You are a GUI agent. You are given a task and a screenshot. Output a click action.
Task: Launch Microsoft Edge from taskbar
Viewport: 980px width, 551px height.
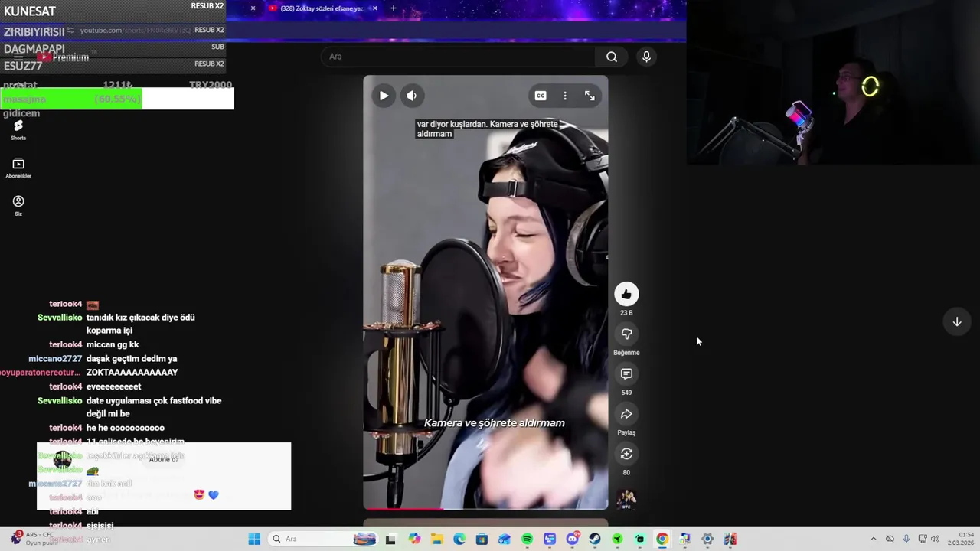pyautogui.click(x=459, y=539)
